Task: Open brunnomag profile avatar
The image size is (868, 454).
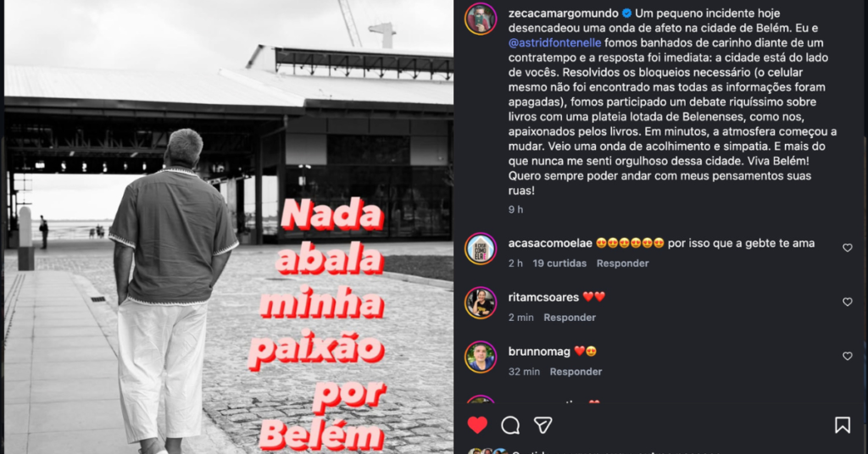Action: click(481, 357)
